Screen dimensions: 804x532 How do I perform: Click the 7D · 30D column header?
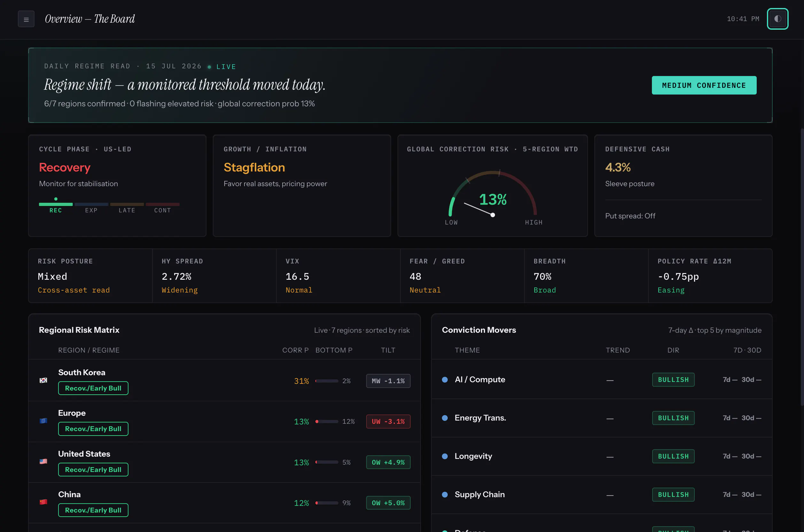[x=747, y=350]
